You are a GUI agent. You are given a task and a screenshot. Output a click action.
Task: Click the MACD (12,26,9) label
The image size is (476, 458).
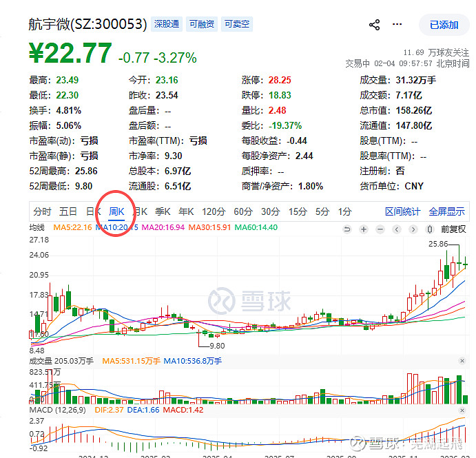click(x=58, y=410)
